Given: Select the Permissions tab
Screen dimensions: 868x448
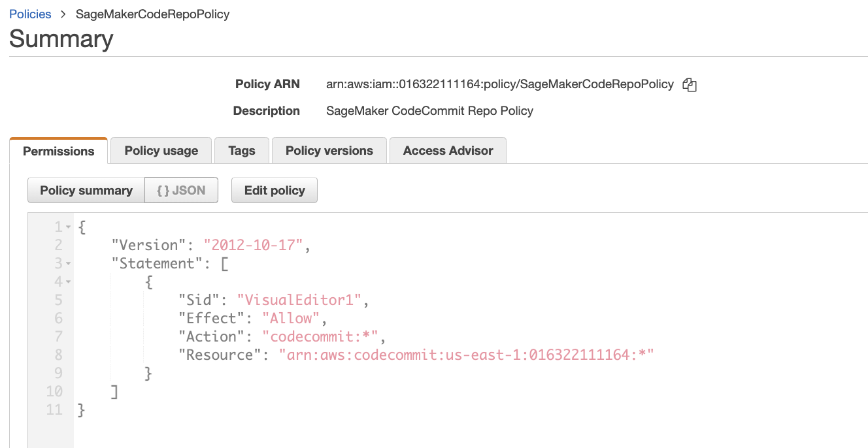Looking at the screenshot, I should click(x=59, y=151).
